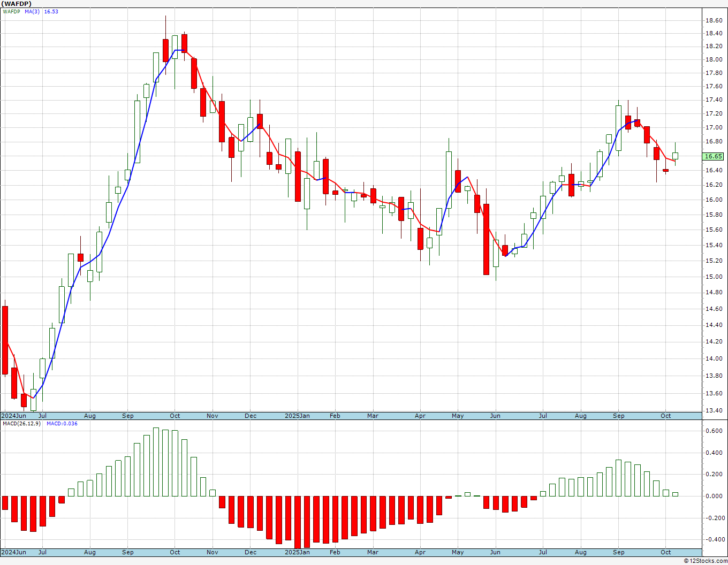Click the 13.80 price axis label

[713, 376]
